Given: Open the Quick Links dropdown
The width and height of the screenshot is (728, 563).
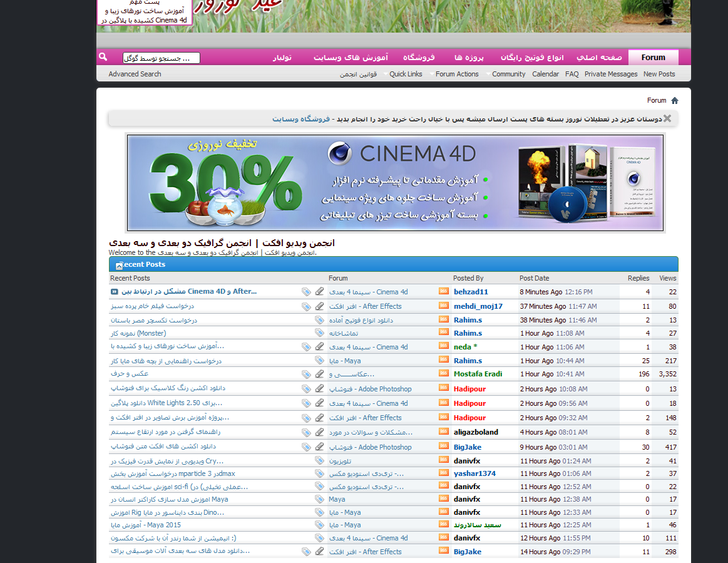Looking at the screenshot, I should tap(406, 74).
